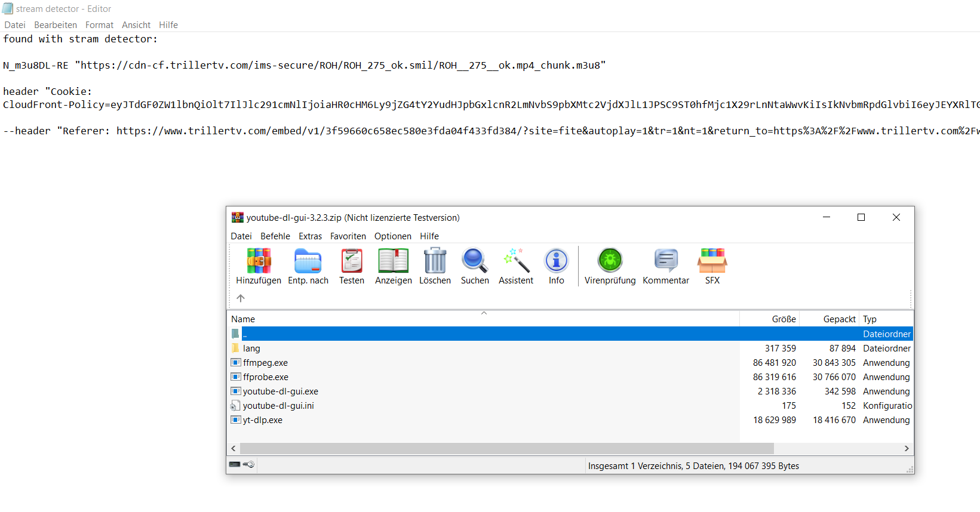Click the ffprobe.exe file icon

point(236,377)
